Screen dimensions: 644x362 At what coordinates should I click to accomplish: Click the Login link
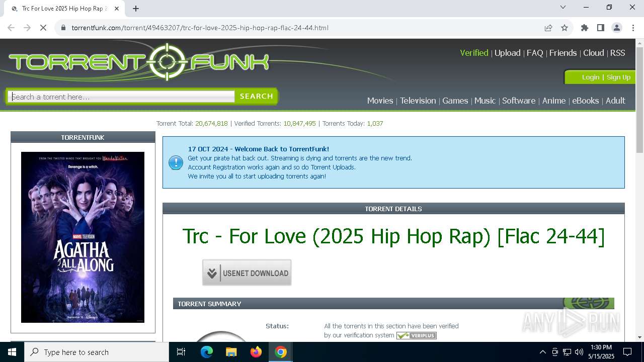(x=591, y=77)
